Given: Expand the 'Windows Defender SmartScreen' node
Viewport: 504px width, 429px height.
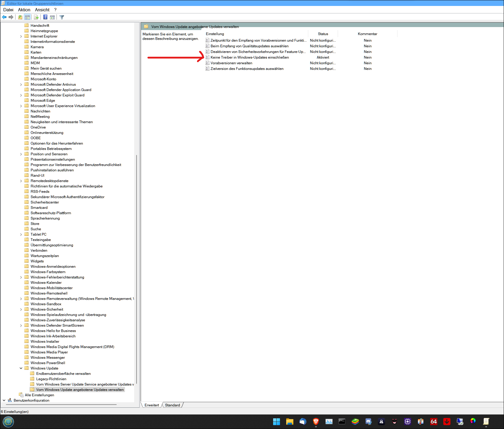Looking at the screenshot, I should [x=21, y=325].
